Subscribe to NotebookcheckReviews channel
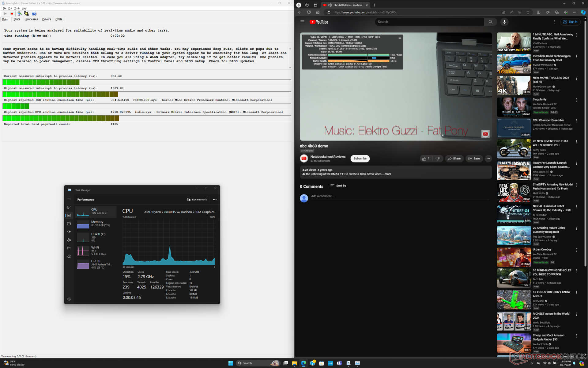The image size is (588, 368). click(x=360, y=159)
